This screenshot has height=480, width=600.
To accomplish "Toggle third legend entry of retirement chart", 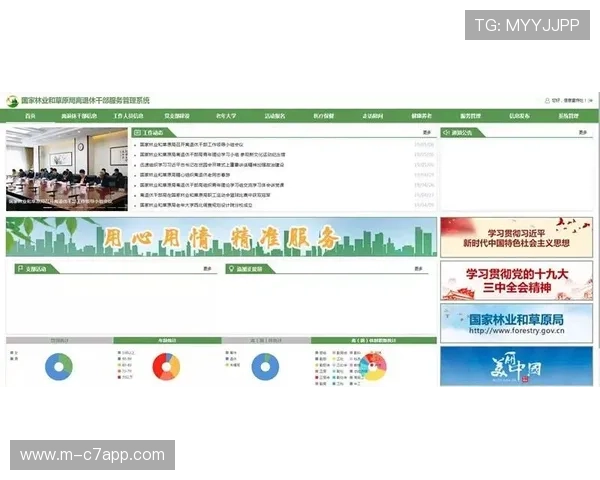I will point(233,365).
